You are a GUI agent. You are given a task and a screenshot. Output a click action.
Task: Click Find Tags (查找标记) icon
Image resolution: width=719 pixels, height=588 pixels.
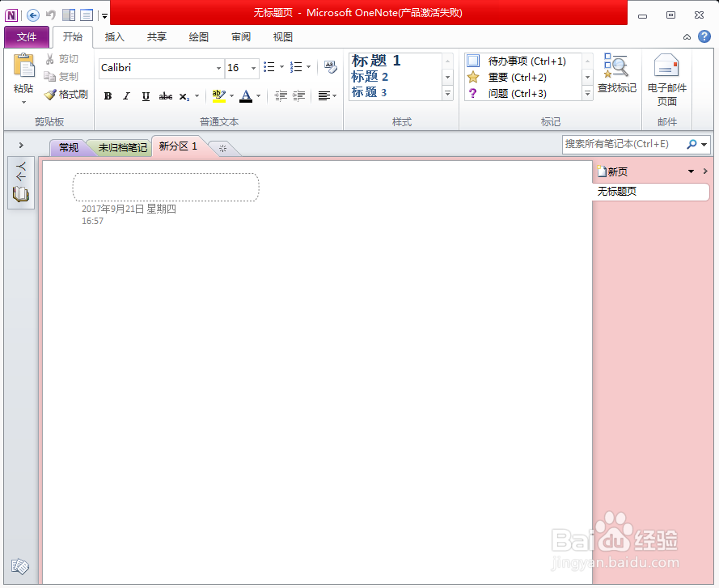click(617, 74)
